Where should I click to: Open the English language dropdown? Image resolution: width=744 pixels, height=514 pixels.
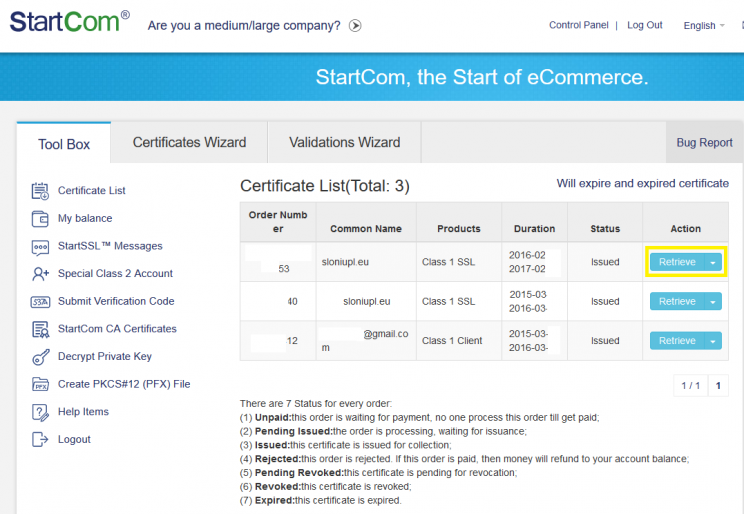704,26
